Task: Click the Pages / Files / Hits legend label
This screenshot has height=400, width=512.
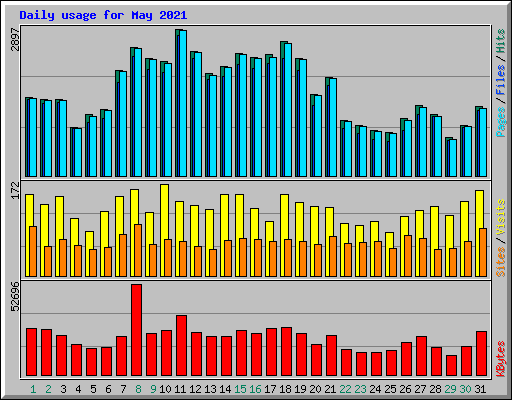Action: click(501, 83)
